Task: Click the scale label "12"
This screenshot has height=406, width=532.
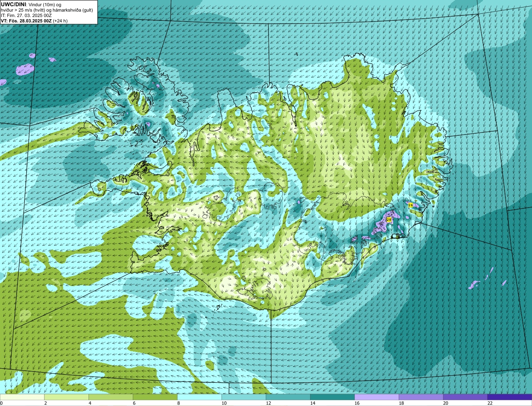Action: [x=268, y=403]
